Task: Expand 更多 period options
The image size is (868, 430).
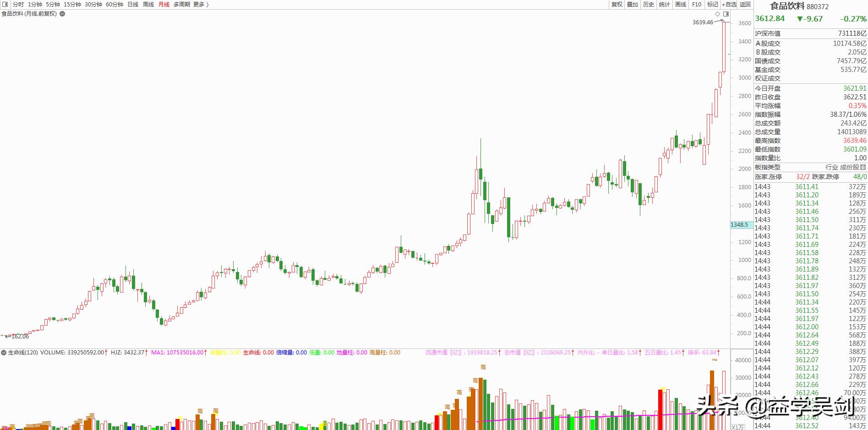Action: tap(201, 4)
